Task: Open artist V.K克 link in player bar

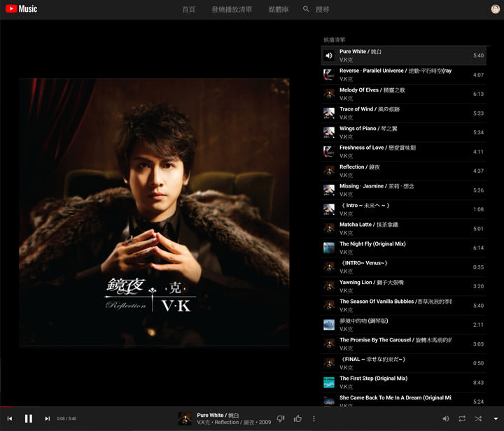Action: (203, 422)
